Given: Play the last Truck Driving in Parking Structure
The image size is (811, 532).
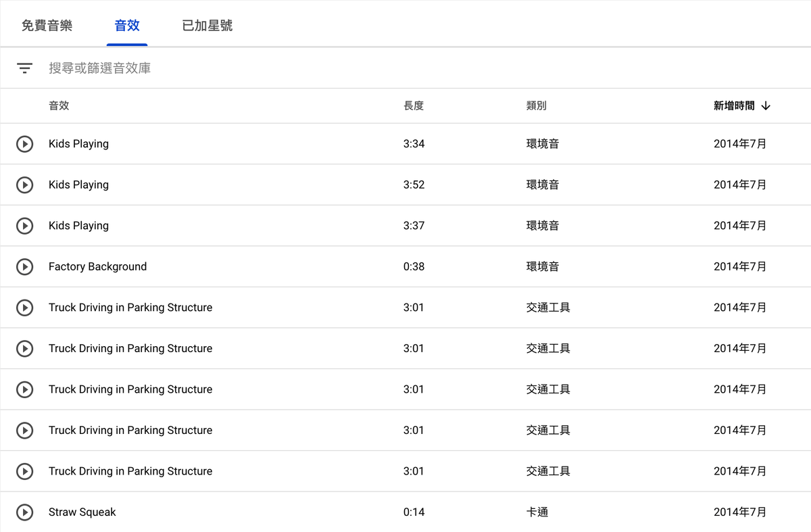Looking at the screenshot, I should click(24, 471).
